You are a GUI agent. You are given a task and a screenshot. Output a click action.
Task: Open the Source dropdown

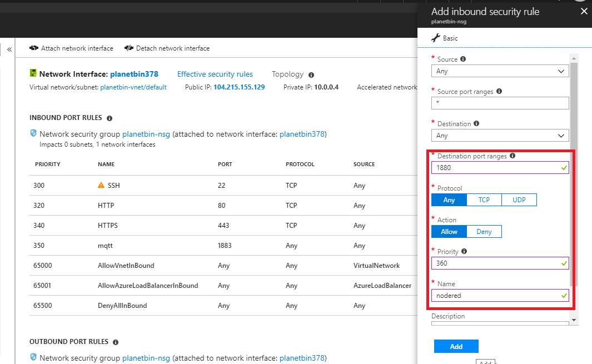[500, 71]
